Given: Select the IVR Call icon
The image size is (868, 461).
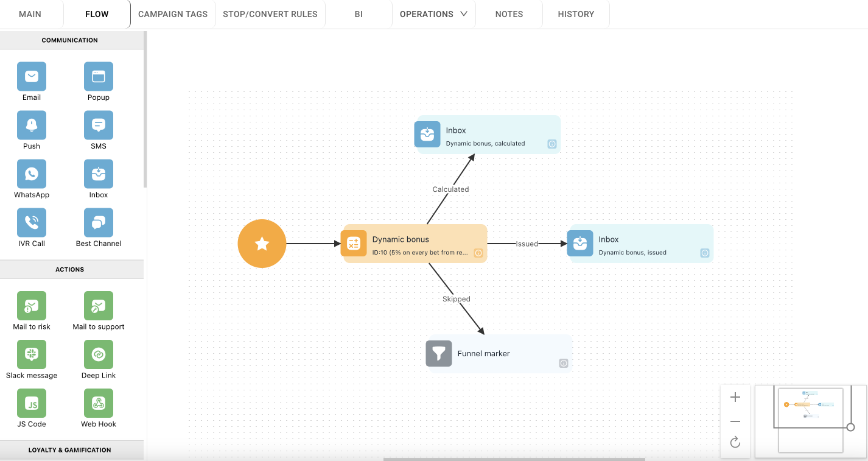Looking at the screenshot, I should (32, 223).
